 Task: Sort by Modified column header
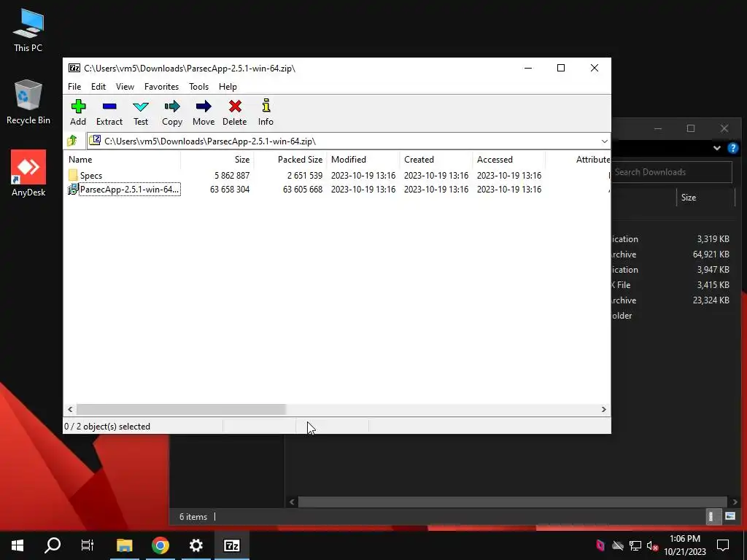[363, 160]
